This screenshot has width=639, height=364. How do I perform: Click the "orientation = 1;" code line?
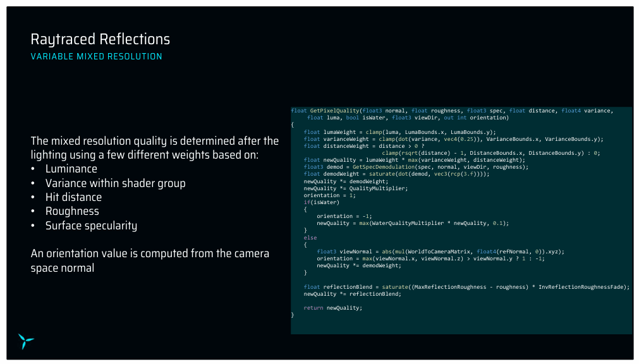click(x=330, y=195)
